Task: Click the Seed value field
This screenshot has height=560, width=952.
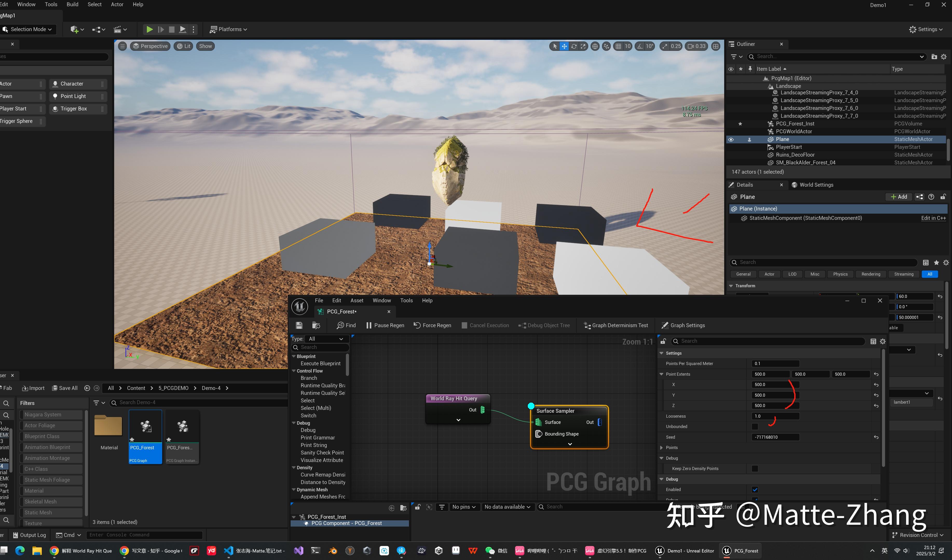Action: [x=776, y=437]
